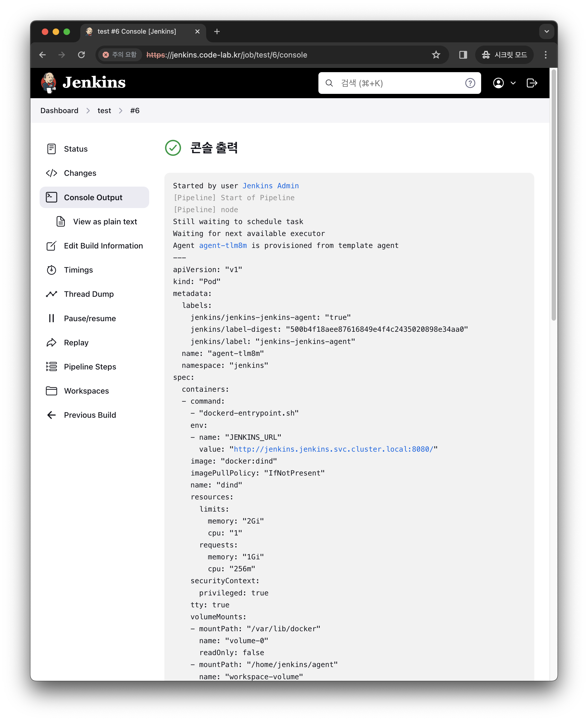The height and width of the screenshot is (721, 588).
Task: Click the Jenkins Admin user link
Action: coord(270,186)
